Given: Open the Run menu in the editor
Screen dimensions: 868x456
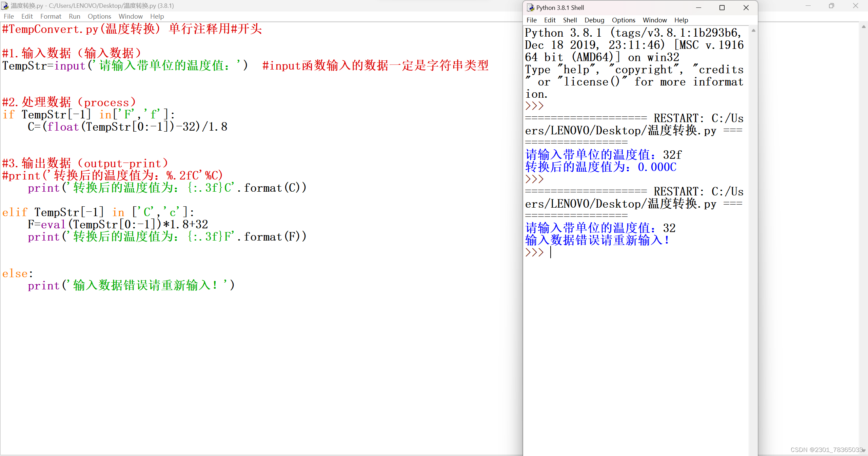Looking at the screenshot, I should (75, 16).
